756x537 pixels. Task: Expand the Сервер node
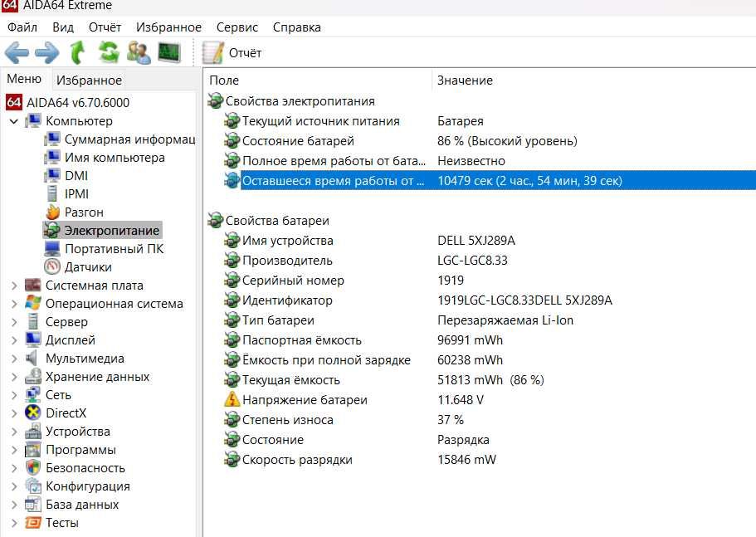point(14,322)
